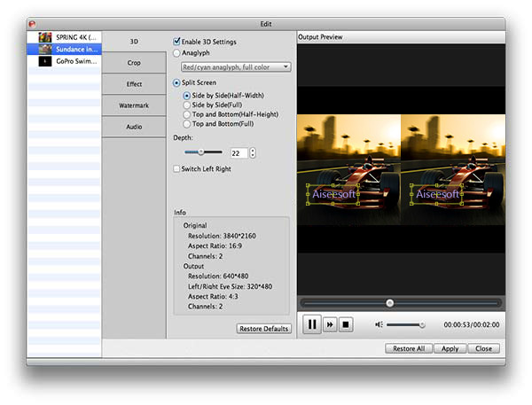Pause the video preview playback

(x=312, y=324)
